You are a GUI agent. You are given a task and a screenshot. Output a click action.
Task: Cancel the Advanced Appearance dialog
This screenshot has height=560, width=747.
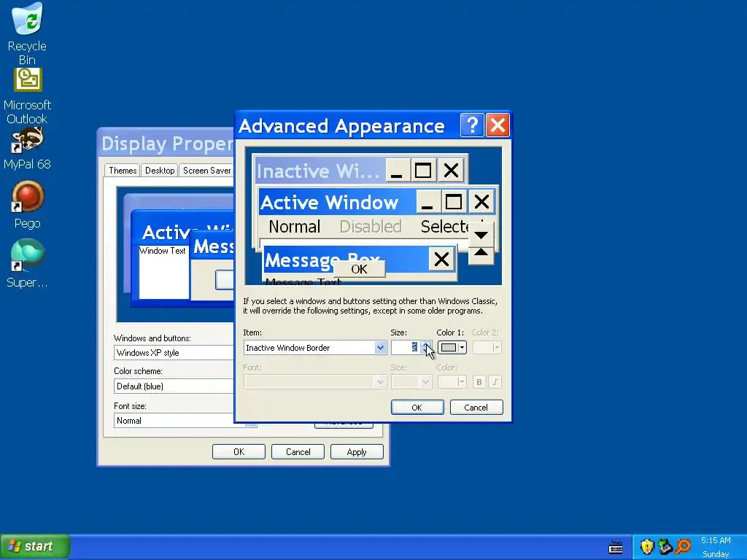tap(476, 408)
